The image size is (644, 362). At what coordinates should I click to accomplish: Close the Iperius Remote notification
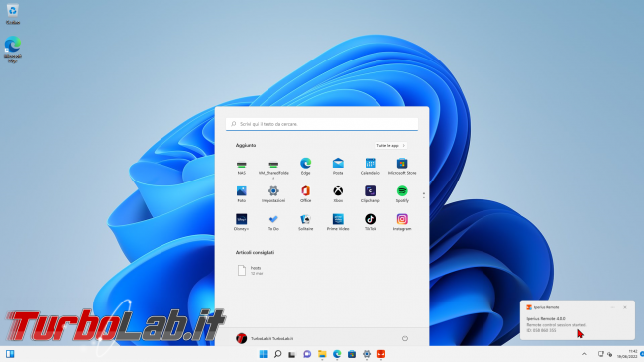click(625, 307)
